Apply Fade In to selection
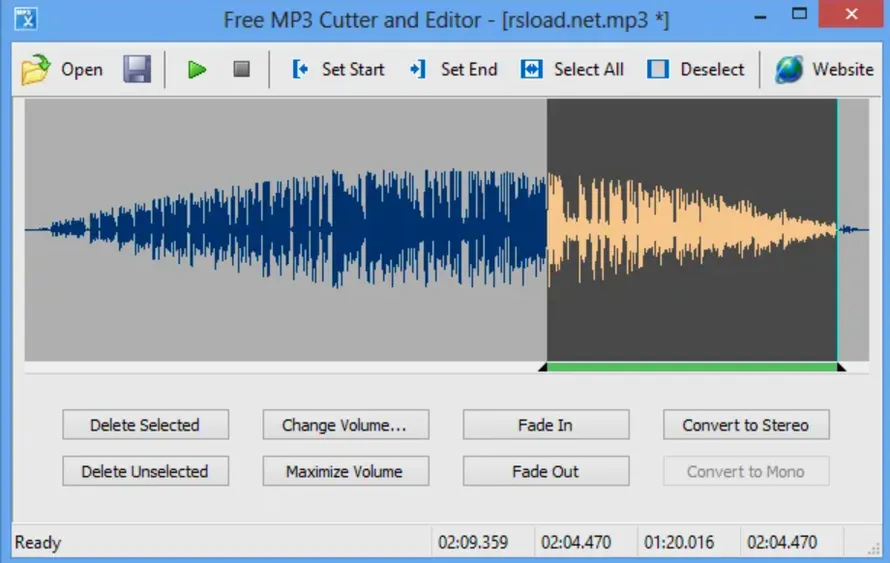 545,425
